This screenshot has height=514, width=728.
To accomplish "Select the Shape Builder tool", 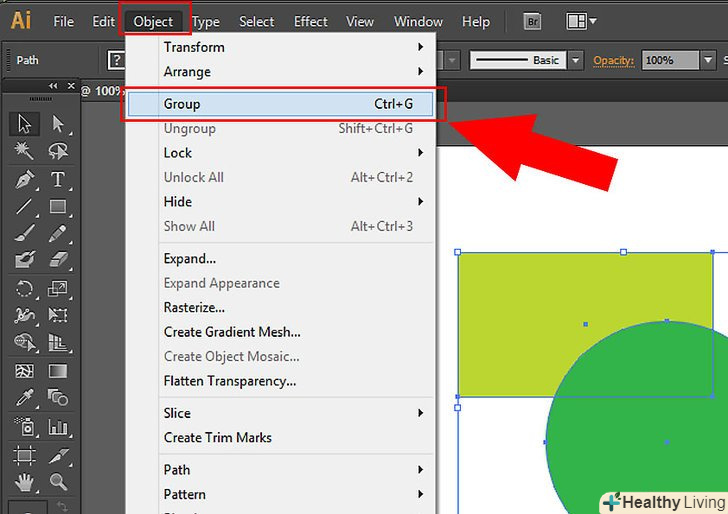I will (24, 343).
